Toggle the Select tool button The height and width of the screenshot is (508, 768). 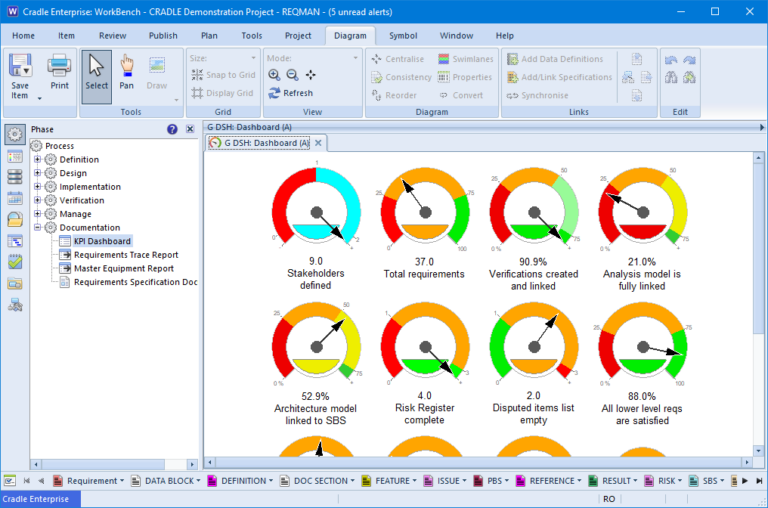96,73
